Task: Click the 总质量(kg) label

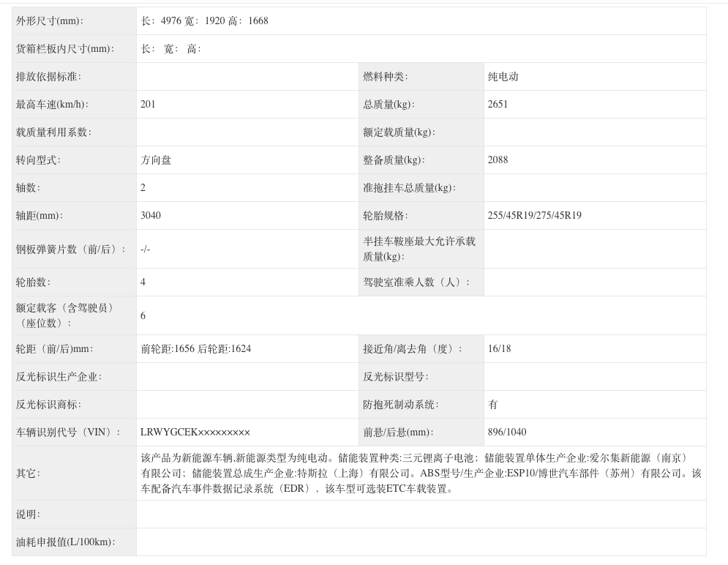Action: (x=389, y=105)
